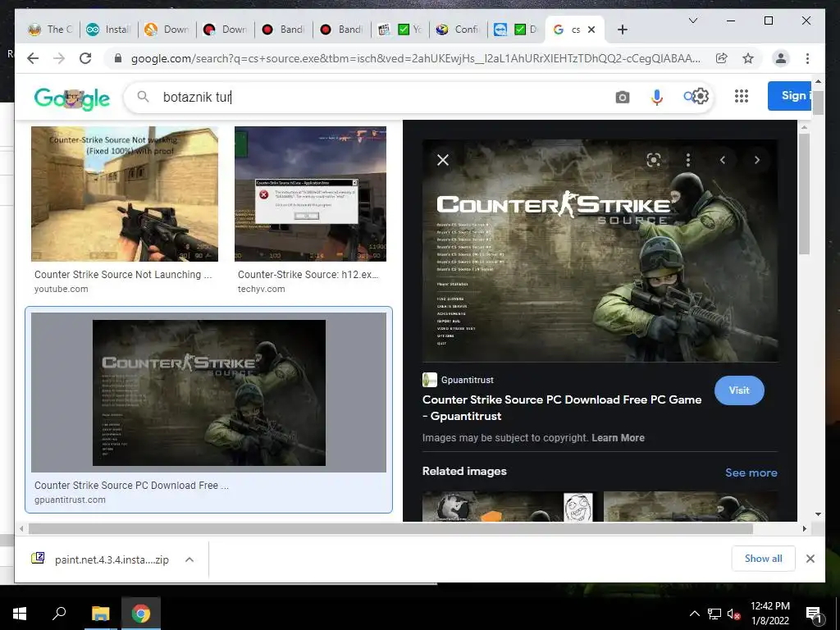
Task: Click the Gpuantitrust source name
Action: [x=467, y=380]
